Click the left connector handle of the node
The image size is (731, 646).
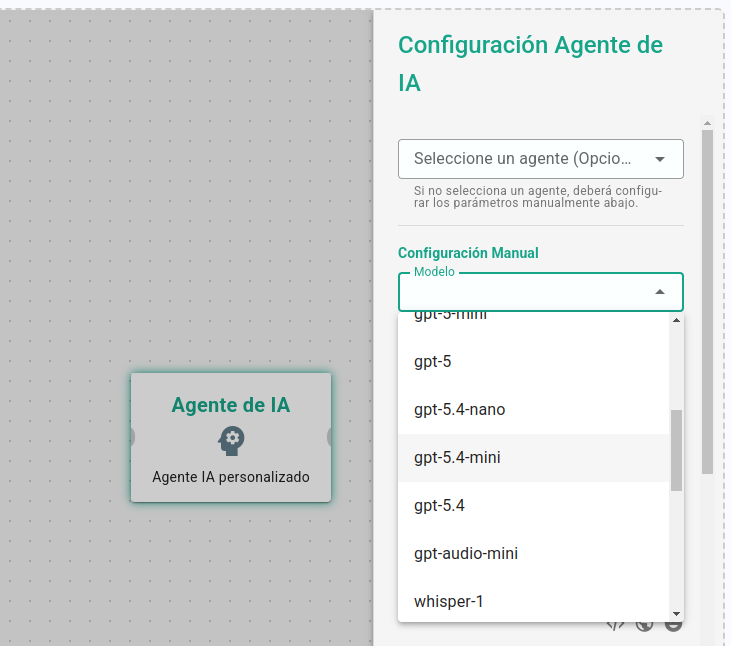pos(132,437)
